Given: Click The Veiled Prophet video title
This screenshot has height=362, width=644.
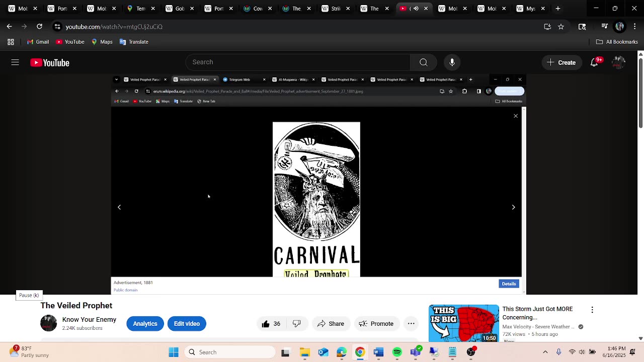Looking at the screenshot, I should 76,306.
